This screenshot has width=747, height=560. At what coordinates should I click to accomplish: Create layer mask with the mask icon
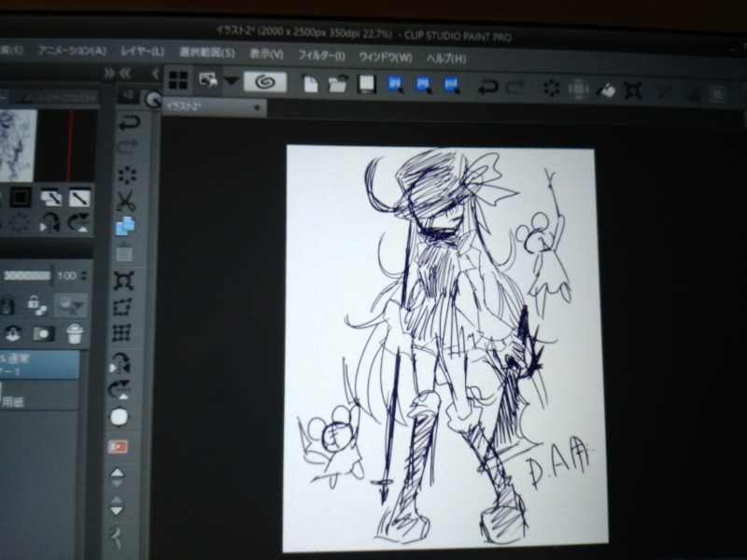pos(43,333)
